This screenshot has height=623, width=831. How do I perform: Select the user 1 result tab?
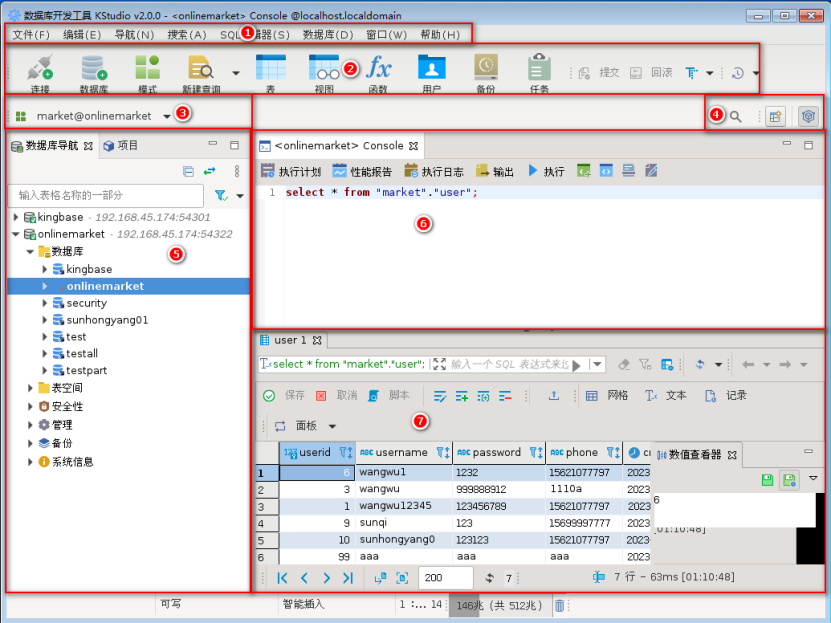289,340
